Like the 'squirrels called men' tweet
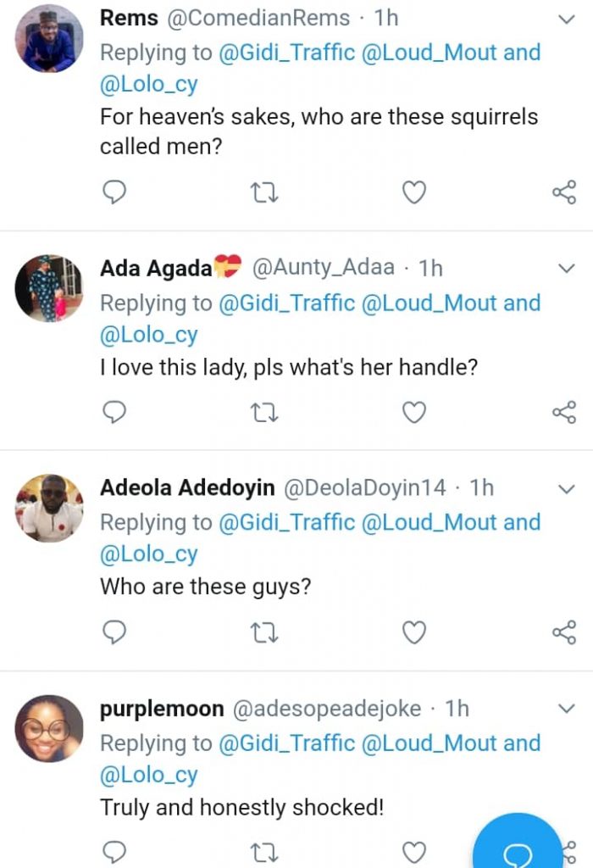 [x=413, y=193]
